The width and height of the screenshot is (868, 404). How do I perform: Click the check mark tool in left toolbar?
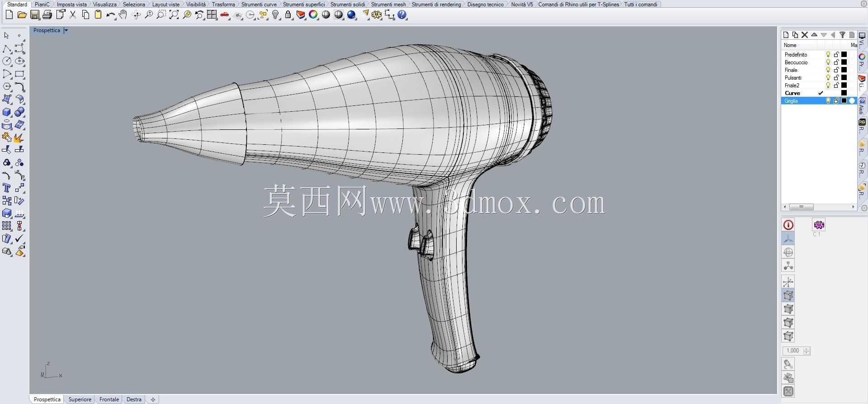(x=19, y=238)
